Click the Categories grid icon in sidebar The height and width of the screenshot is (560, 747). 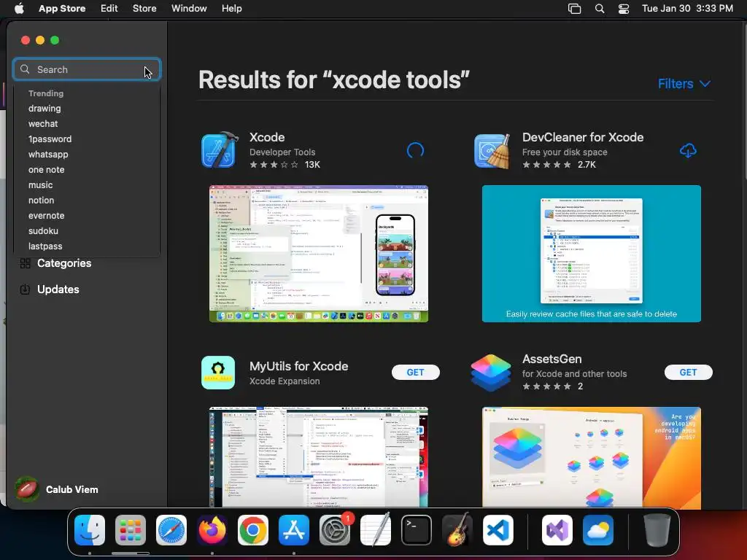click(x=26, y=263)
